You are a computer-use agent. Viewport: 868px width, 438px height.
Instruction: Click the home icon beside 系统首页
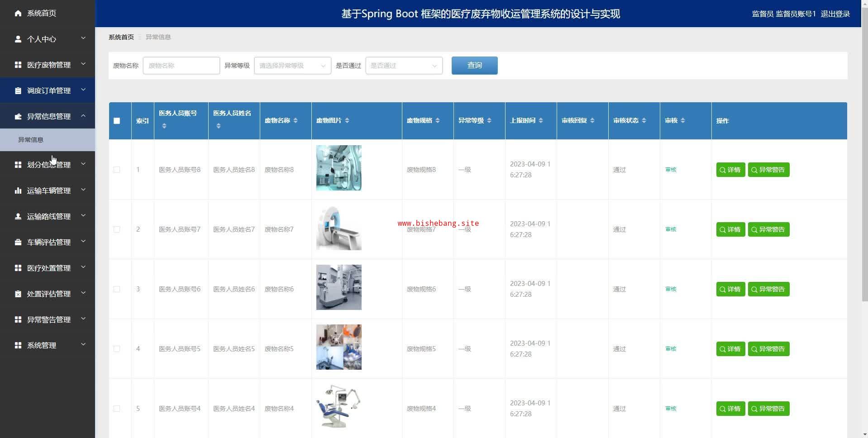(18, 13)
